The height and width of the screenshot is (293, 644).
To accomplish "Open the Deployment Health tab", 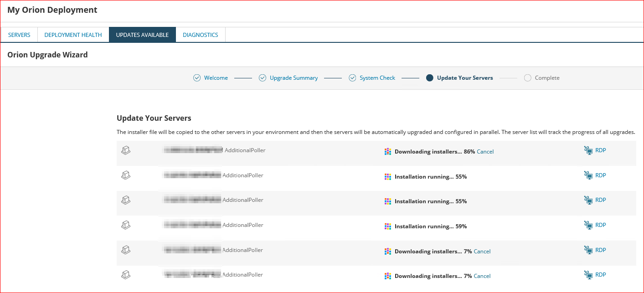I will pyautogui.click(x=73, y=35).
